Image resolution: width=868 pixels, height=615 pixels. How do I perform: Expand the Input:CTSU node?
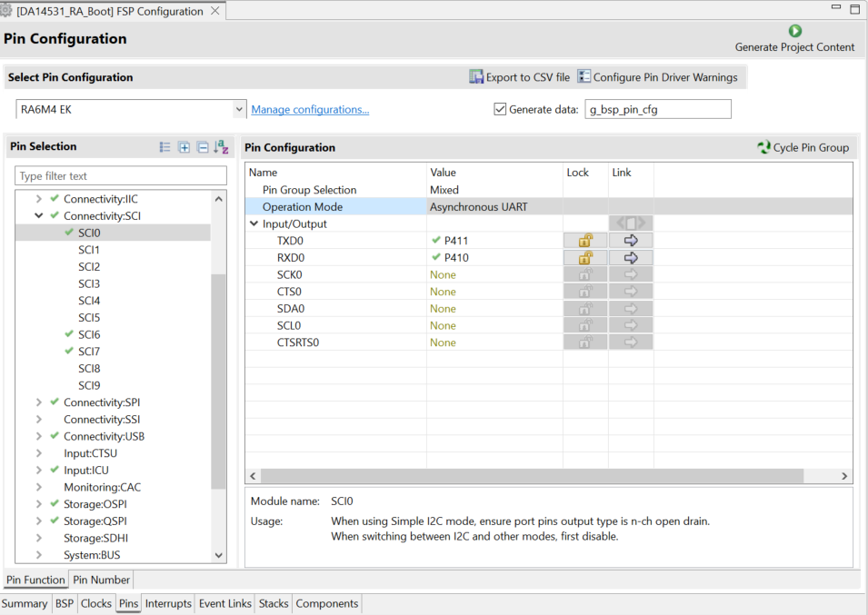[39, 453]
